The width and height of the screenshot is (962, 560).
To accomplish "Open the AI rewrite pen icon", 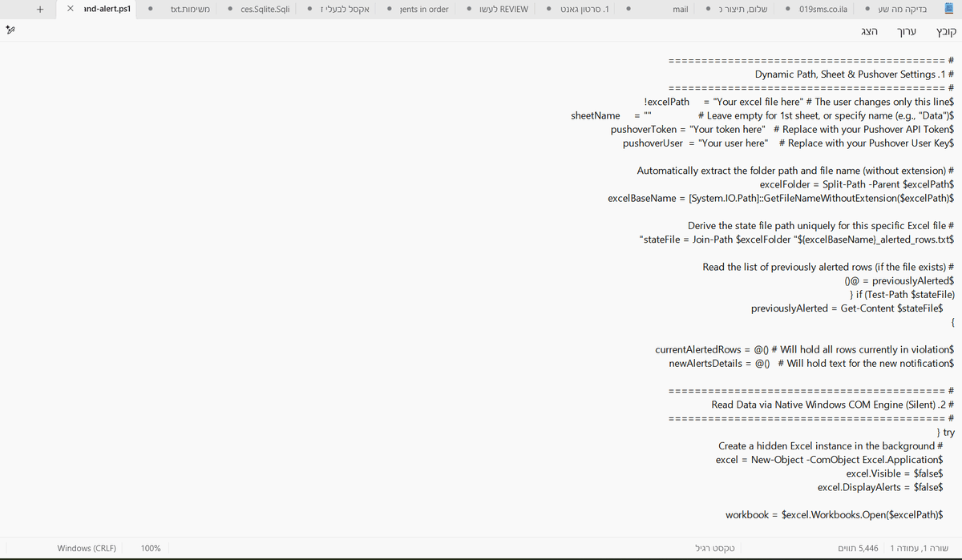I will click(11, 30).
